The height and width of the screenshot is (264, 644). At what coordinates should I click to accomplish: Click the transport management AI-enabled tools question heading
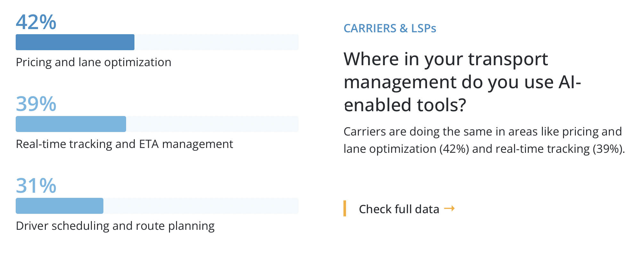[x=462, y=82]
